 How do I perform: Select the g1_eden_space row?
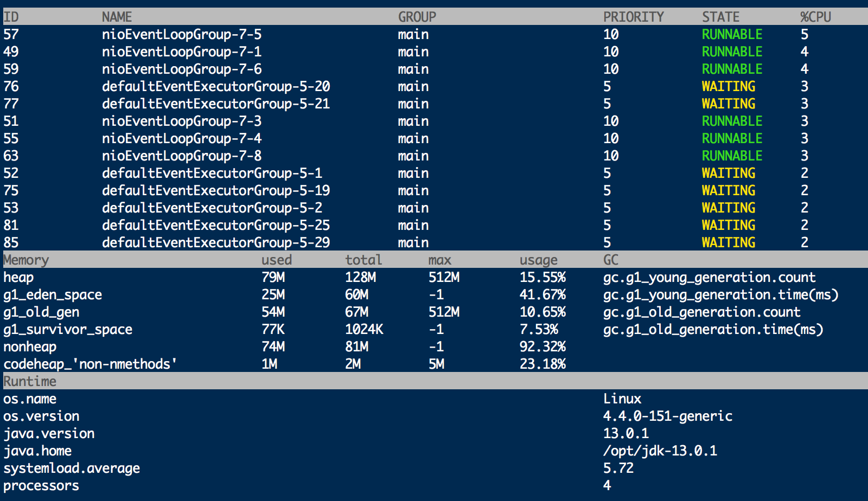coord(53,294)
